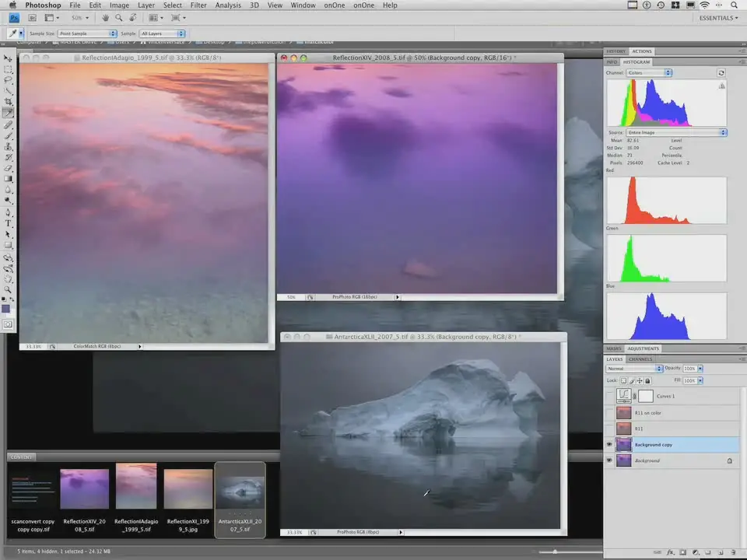The image size is (747, 560).
Task: Click the foreground color swatch
Action: [x=5, y=309]
